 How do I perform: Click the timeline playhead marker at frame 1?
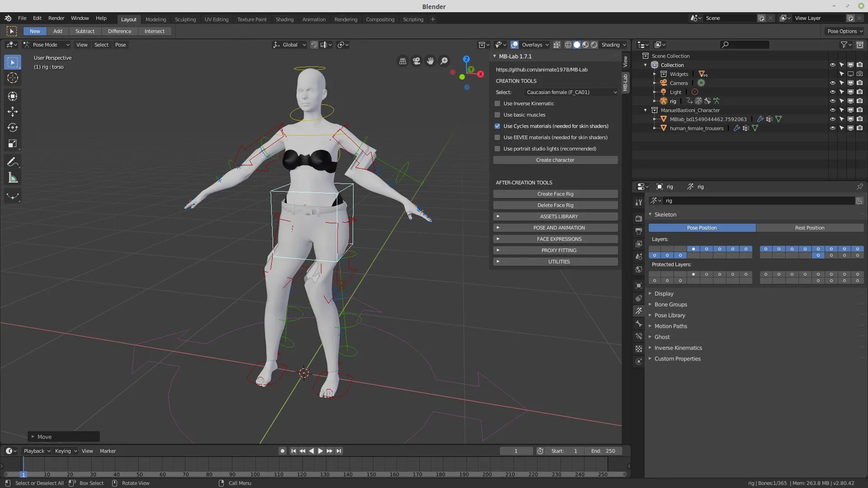point(23,474)
